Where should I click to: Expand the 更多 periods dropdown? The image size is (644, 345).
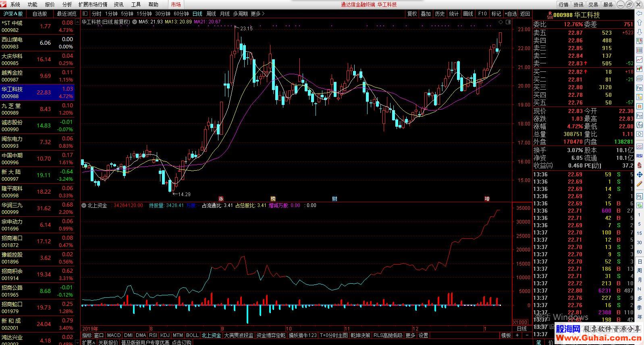coord(258,14)
